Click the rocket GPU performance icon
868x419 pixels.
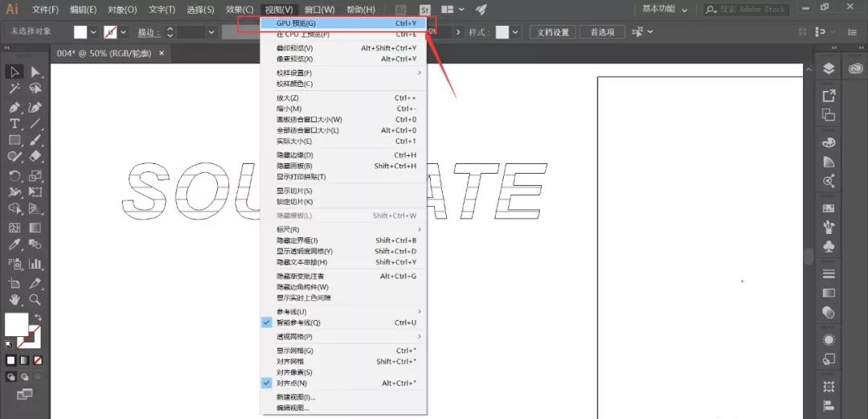point(481,9)
